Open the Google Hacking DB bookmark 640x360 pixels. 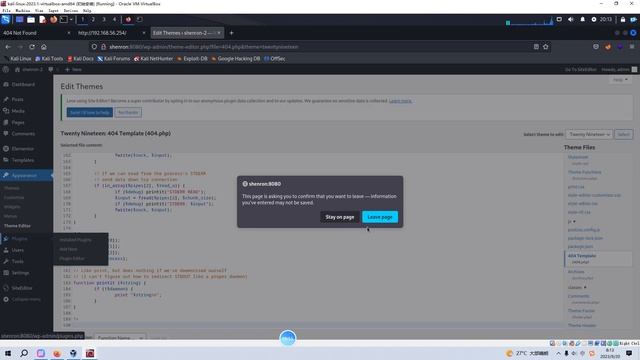236,59
